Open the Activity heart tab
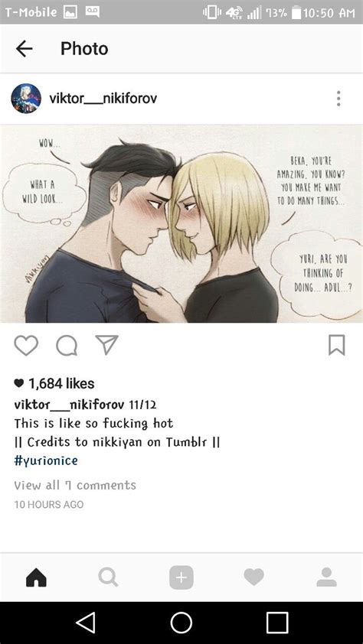 (253, 577)
